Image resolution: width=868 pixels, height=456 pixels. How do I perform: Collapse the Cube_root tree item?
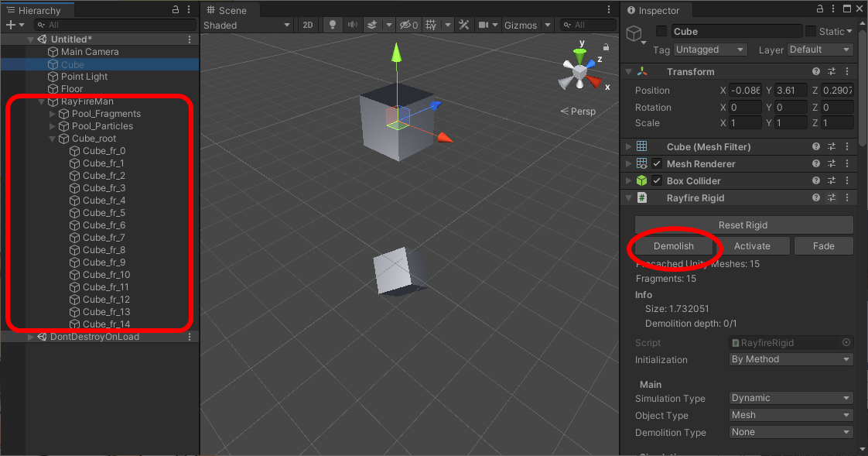(52, 139)
